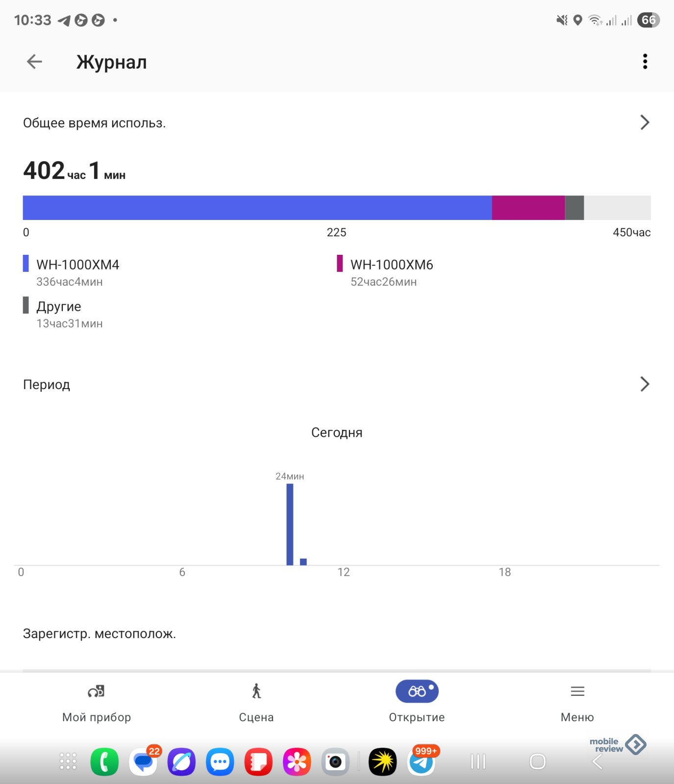Open the three-dot overflow menu
This screenshot has width=674, height=784.
coord(645,62)
